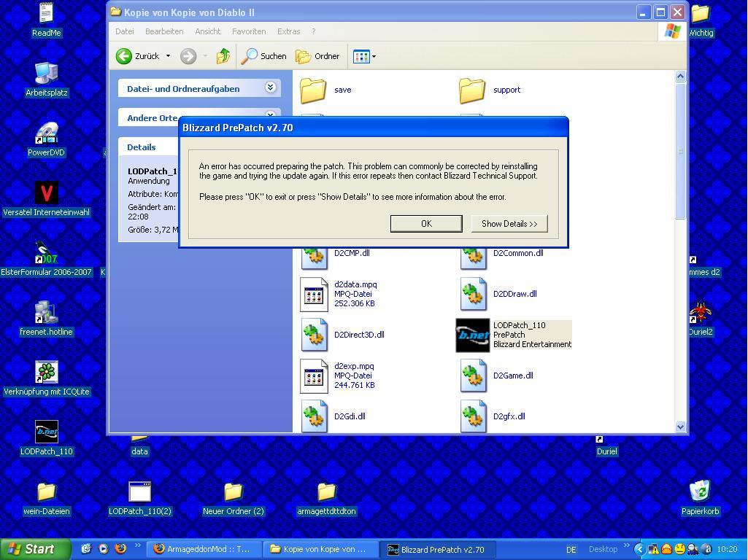Select the d2data.mpq file icon
Screen dimensions: 748x560
[x=314, y=295]
